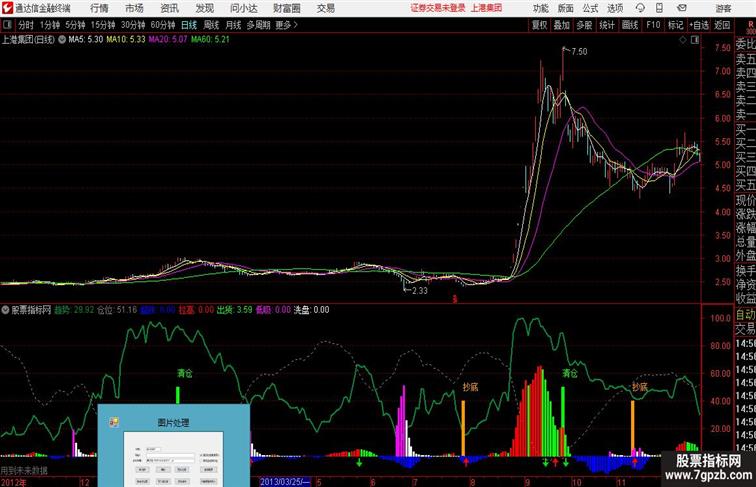Click the 复权 toolbar button
This screenshot has height=487, width=756.
pyautogui.click(x=539, y=25)
